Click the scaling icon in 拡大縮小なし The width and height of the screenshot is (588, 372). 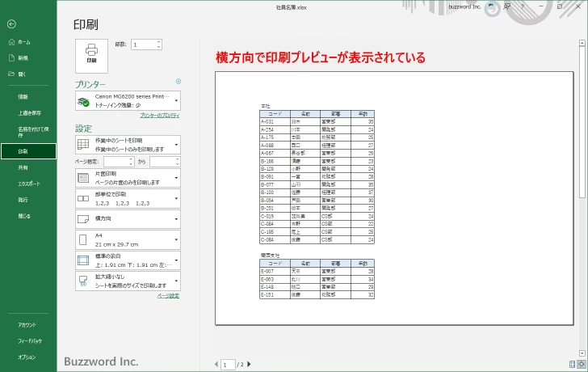coord(83,281)
